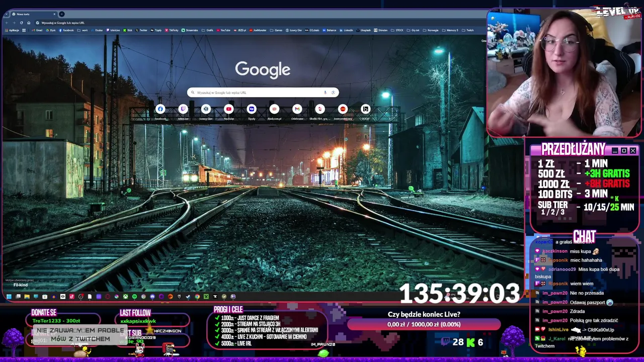Open Minecraft from the taskbar
This screenshot has height=362, width=644.
point(206,297)
